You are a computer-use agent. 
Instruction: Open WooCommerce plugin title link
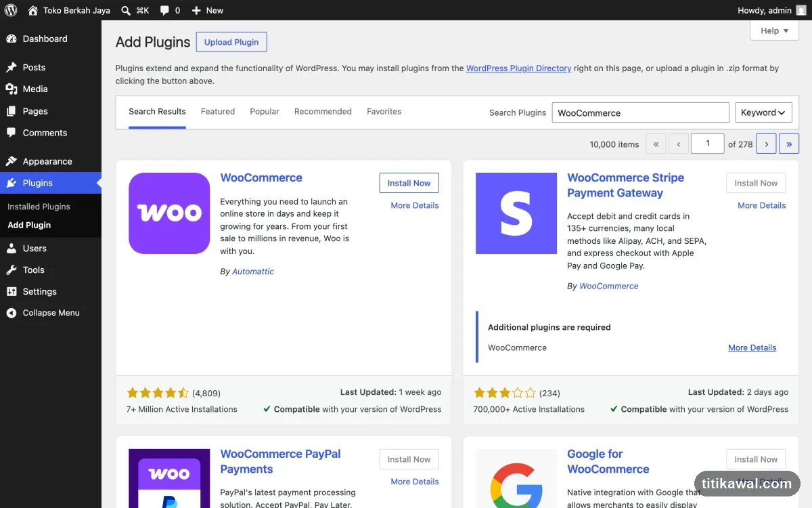(x=261, y=177)
